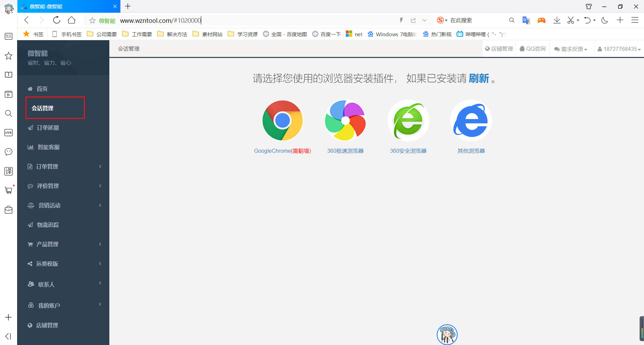The height and width of the screenshot is (345, 644).
Task: Open the 其他浏览器 text link
Action: 471,151
